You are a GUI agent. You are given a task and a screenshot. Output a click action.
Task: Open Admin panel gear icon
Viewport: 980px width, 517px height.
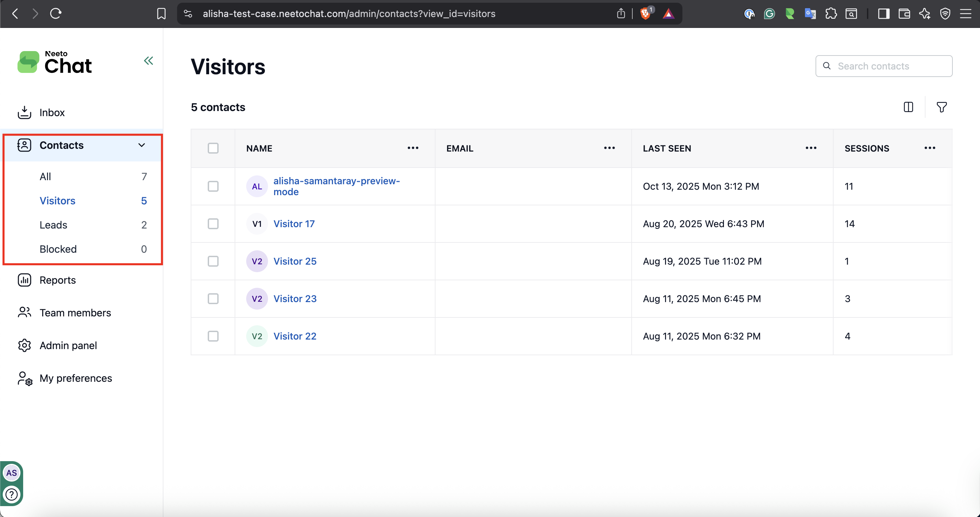(x=25, y=345)
